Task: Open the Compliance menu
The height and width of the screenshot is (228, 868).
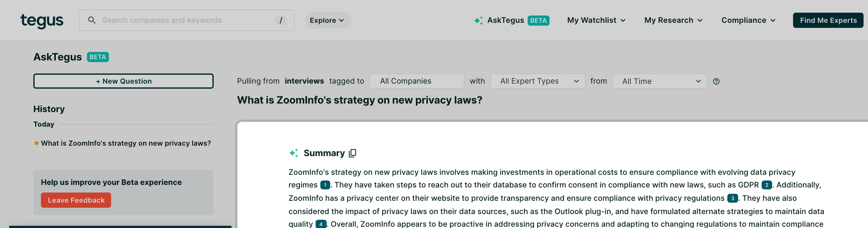Action: [748, 21]
